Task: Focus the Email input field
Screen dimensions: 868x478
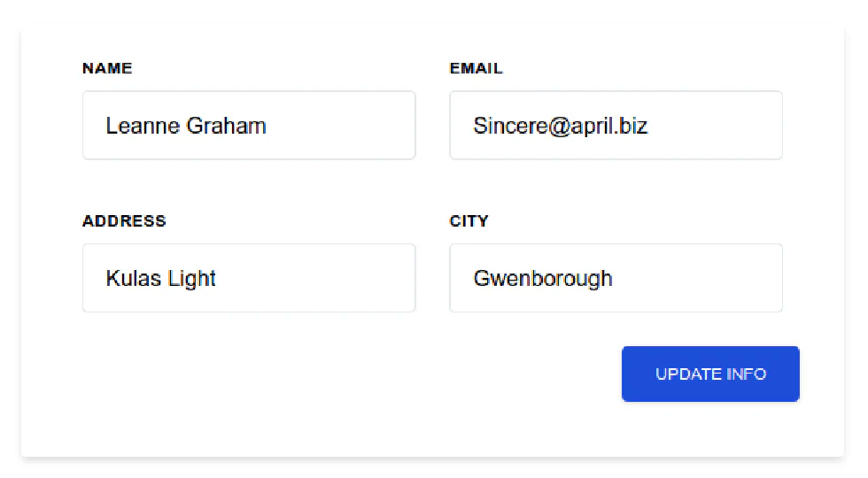Action: [616, 126]
